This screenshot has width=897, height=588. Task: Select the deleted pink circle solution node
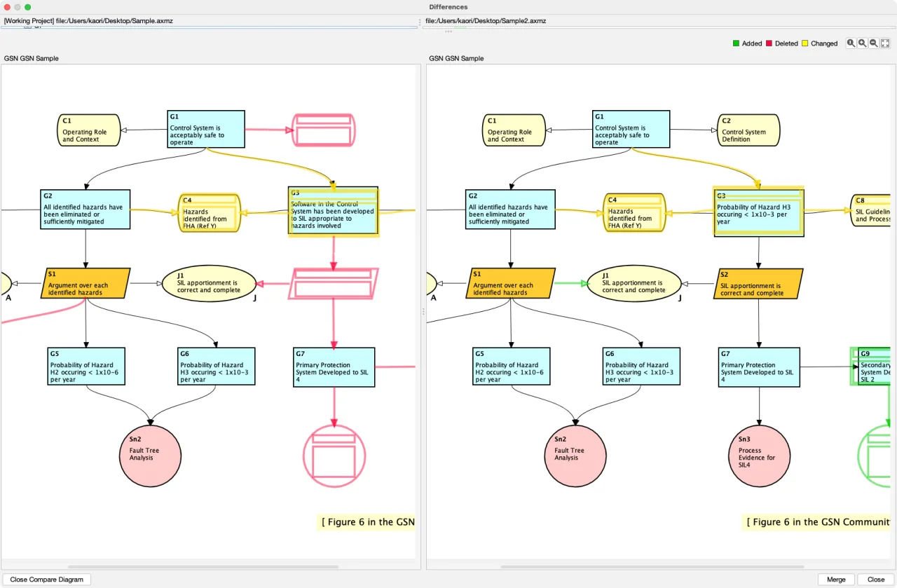pyautogui.click(x=334, y=456)
